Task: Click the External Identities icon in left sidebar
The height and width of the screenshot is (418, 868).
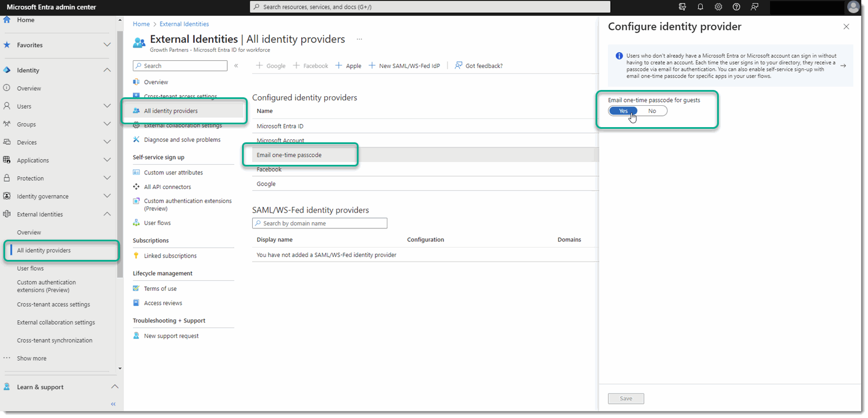Action: [7, 214]
